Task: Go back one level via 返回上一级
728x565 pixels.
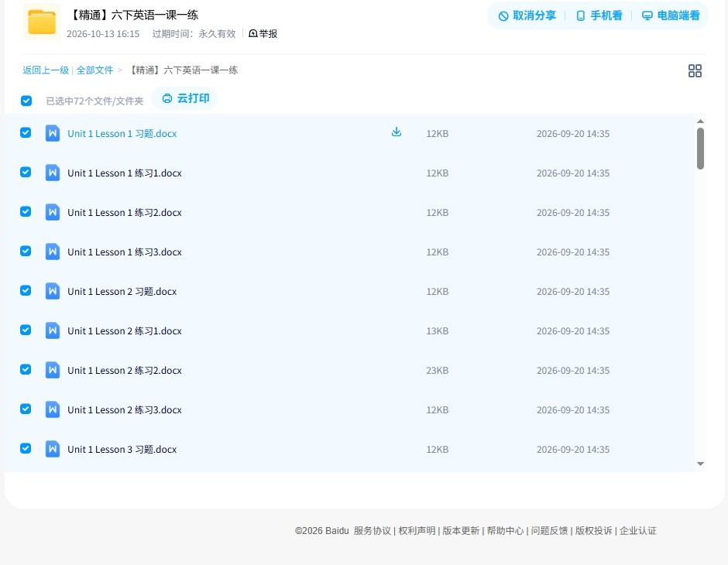Action: (46, 70)
